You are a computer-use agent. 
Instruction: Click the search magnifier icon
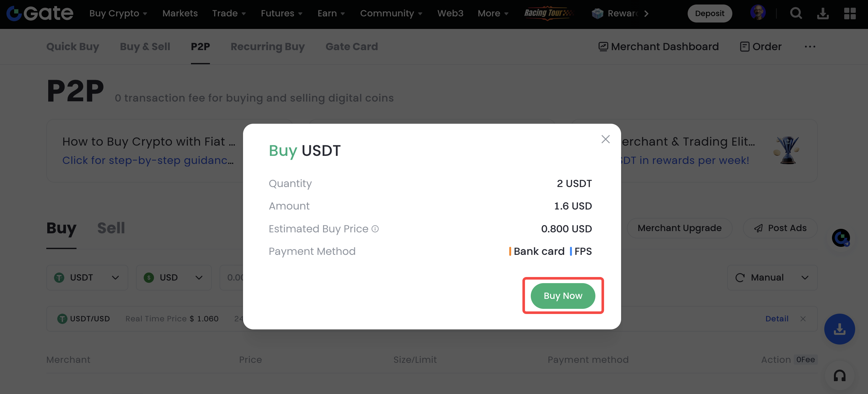click(x=796, y=13)
